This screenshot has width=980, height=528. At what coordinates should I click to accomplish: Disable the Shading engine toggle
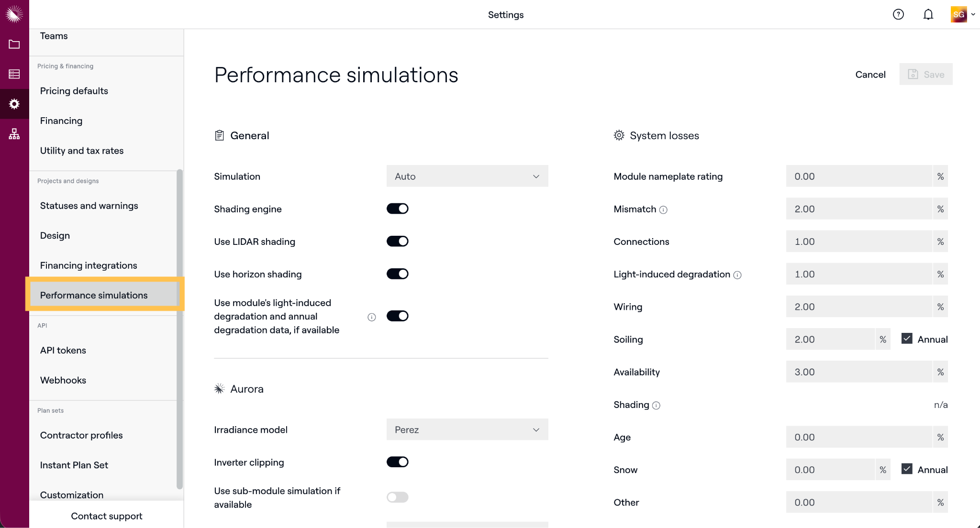coord(397,209)
